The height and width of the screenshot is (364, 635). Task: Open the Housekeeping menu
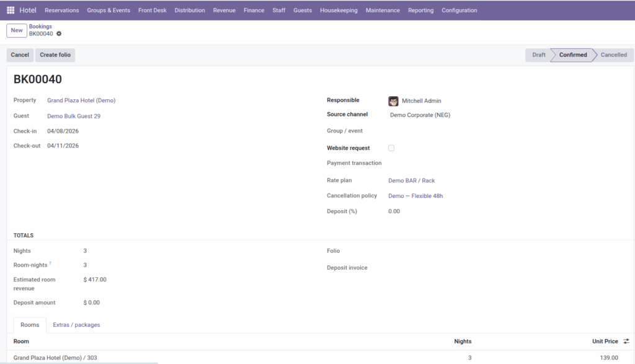tap(339, 10)
